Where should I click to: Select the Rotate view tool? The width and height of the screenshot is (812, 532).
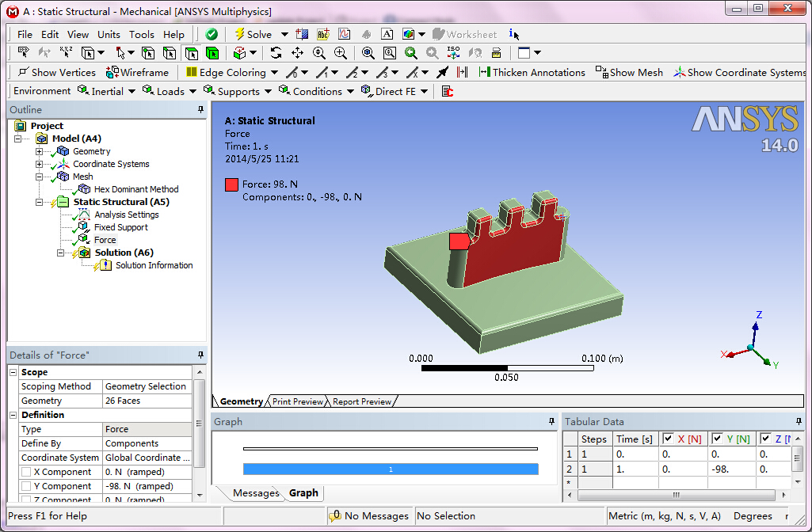click(276, 53)
